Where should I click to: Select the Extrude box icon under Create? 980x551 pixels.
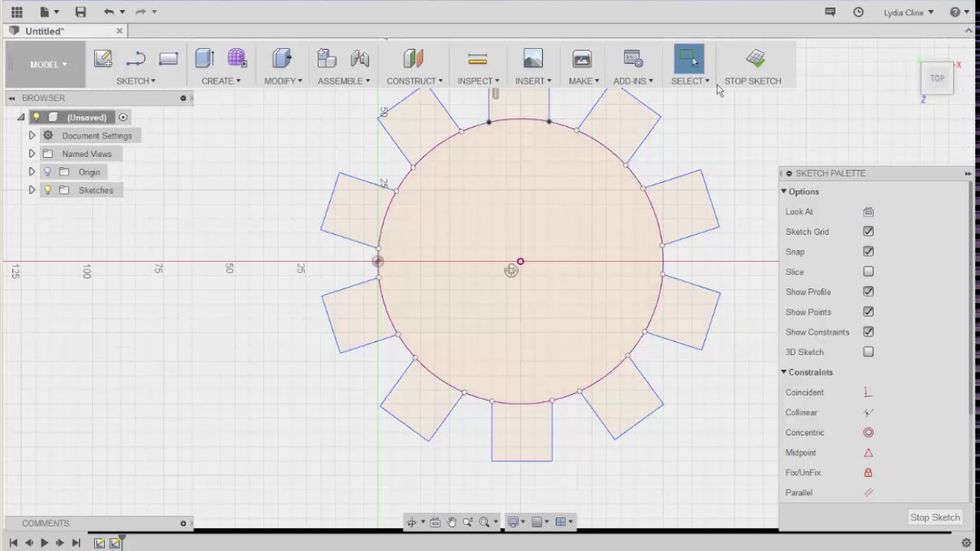(x=204, y=59)
